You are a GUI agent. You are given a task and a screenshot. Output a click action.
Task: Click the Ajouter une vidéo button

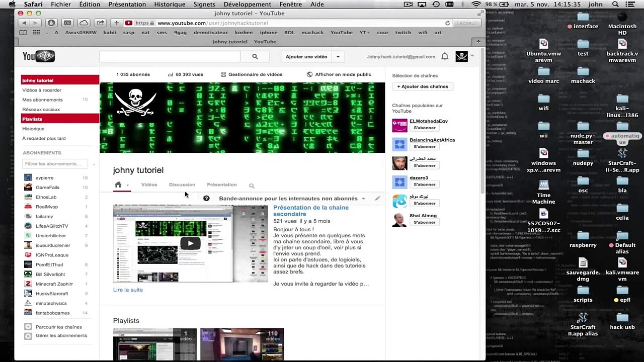click(x=306, y=57)
